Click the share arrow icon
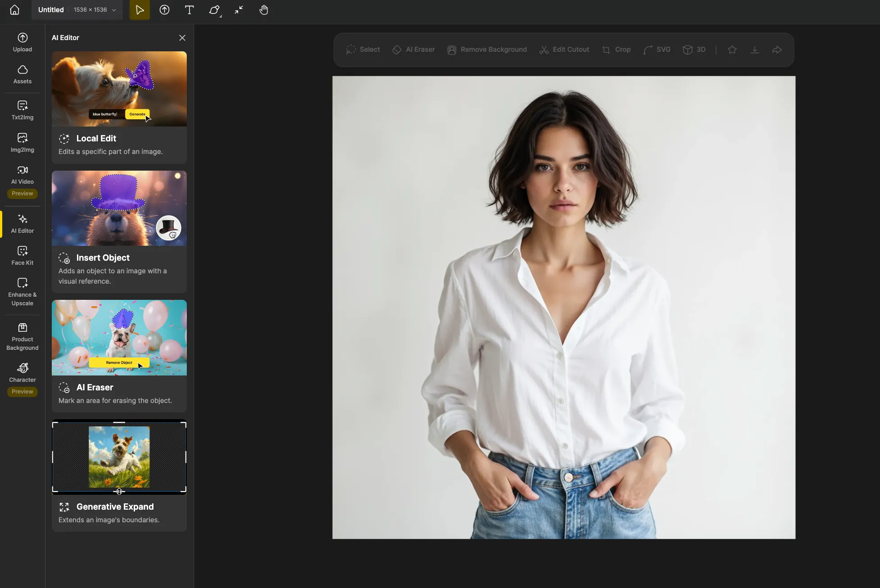This screenshot has height=588, width=880. 777,50
